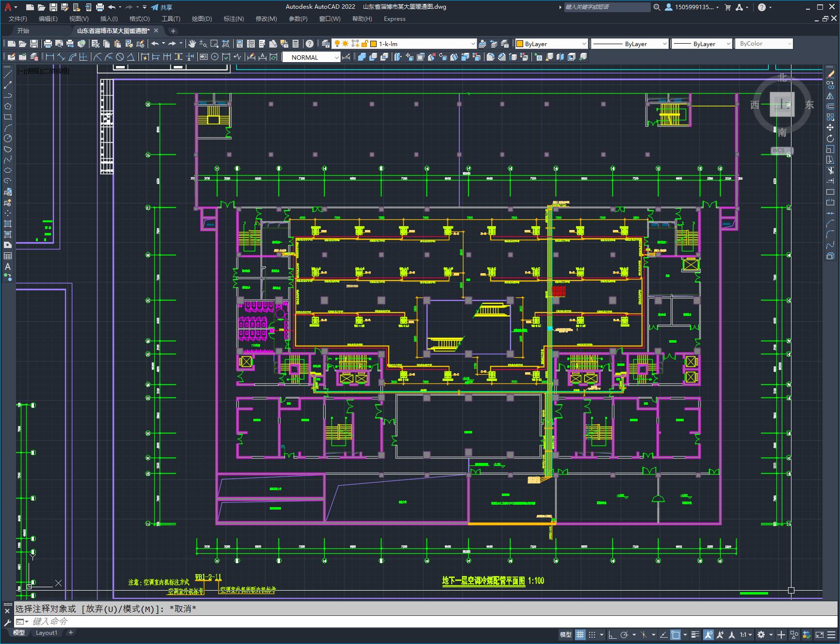Toggle lineweight display in status bar

695,634
